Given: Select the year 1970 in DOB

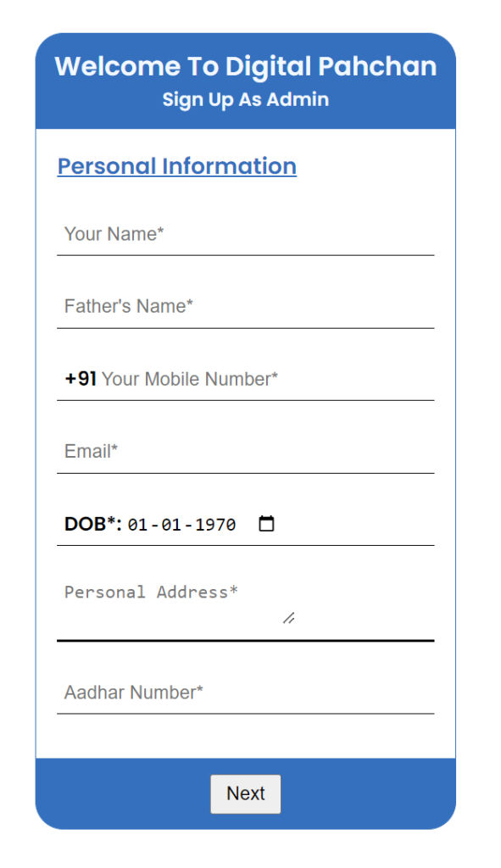Looking at the screenshot, I should [x=216, y=524].
